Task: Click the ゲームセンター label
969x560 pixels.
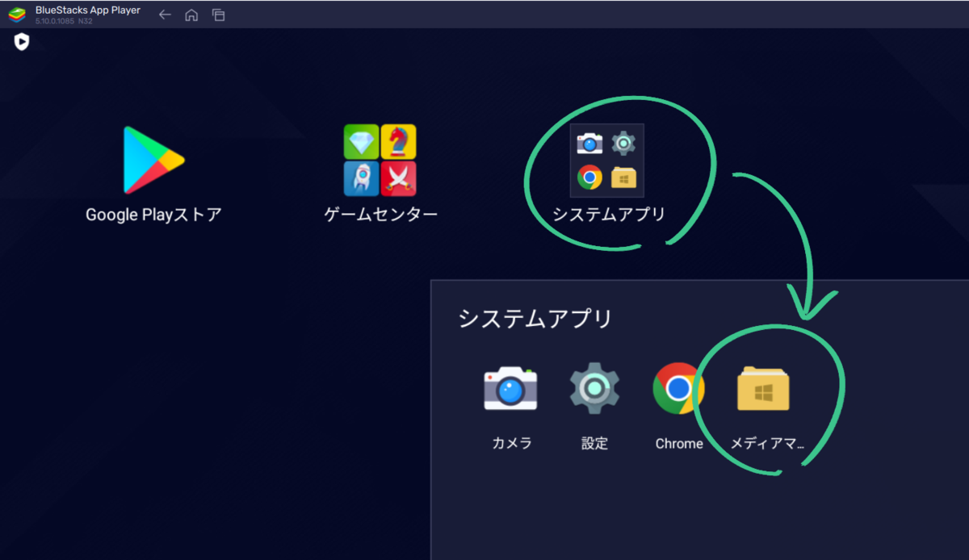Action: 380,215
